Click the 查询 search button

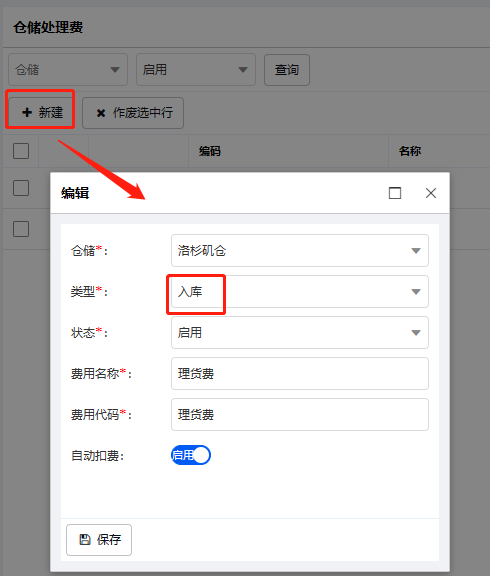(x=287, y=70)
